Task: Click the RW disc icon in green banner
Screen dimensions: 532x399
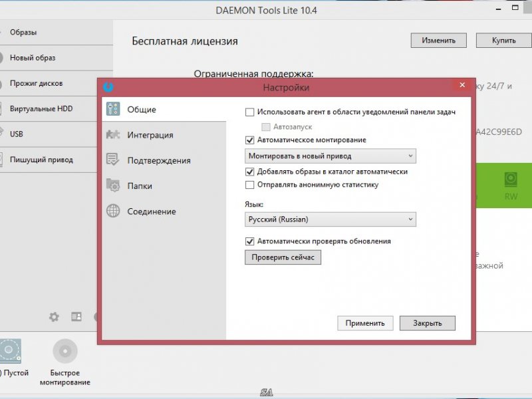Action: (x=511, y=180)
